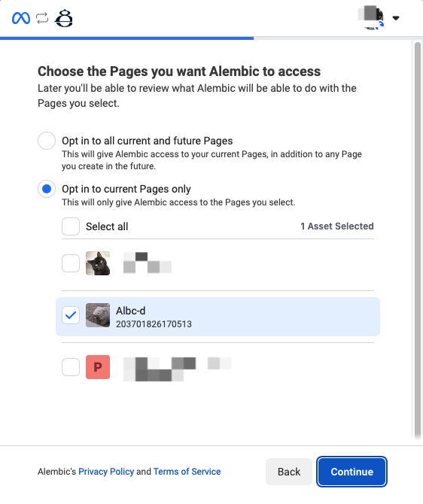Check the red P page checkbox

click(x=71, y=367)
